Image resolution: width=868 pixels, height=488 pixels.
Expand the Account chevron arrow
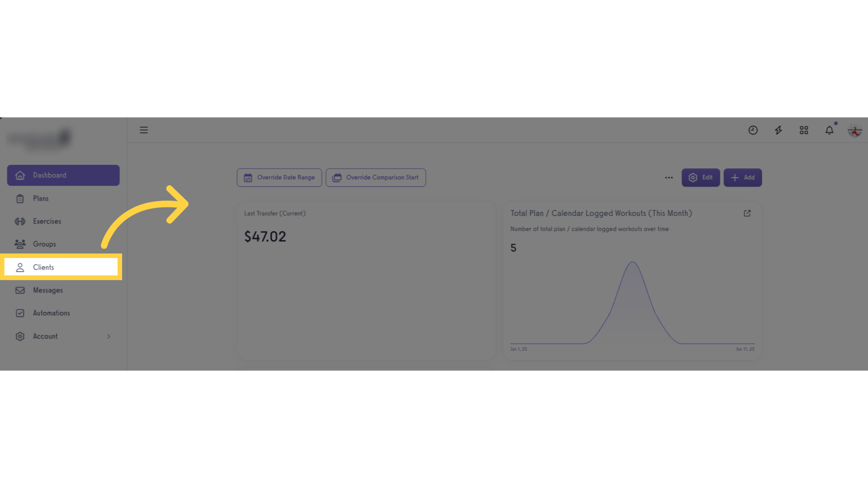click(108, 336)
